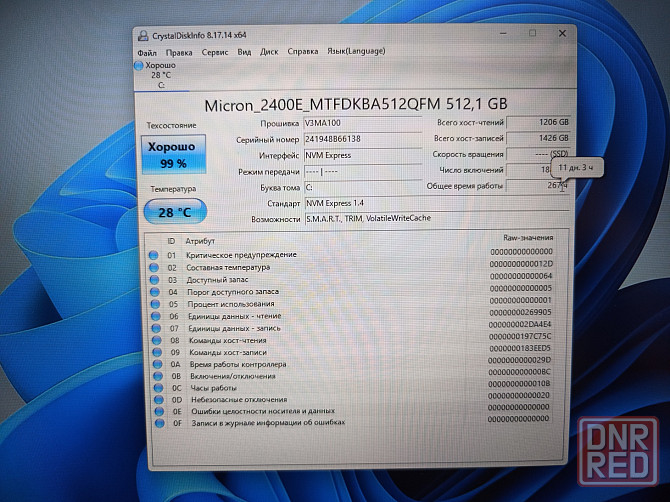The width and height of the screenshot is (670, 502).
Task: Open the Сервис menu
Action: click(x=215, y=52)
